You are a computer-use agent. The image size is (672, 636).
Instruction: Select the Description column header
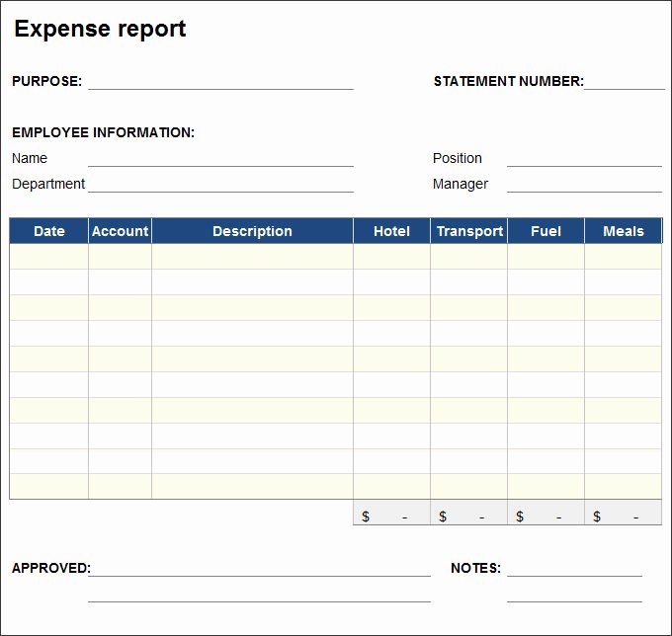252,231
